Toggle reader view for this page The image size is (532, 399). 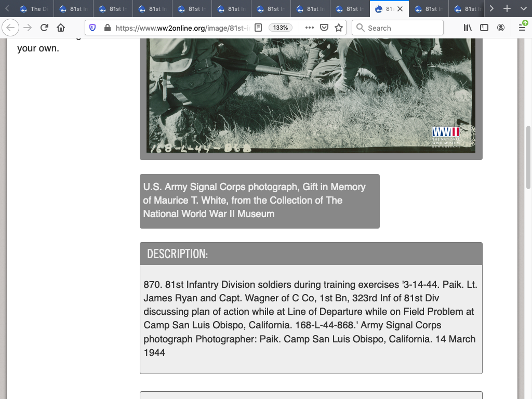258,28
